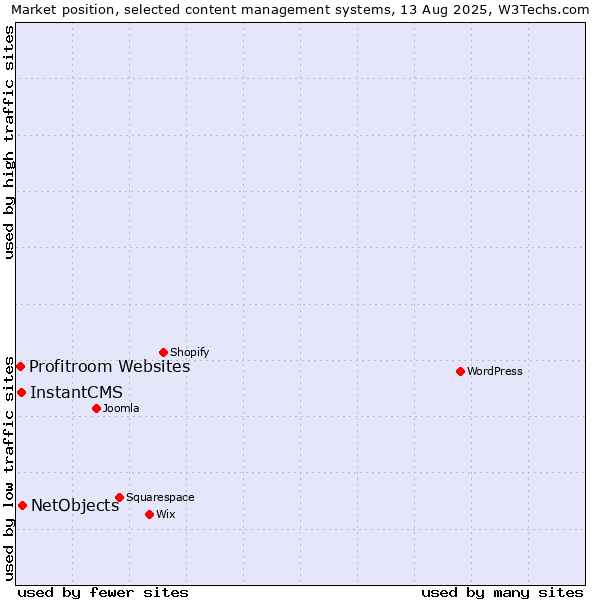Image resolution: width=600 pixels, height=600 pixels.
Task: Click the red InstantCMS data point
Action: (21, 392)
